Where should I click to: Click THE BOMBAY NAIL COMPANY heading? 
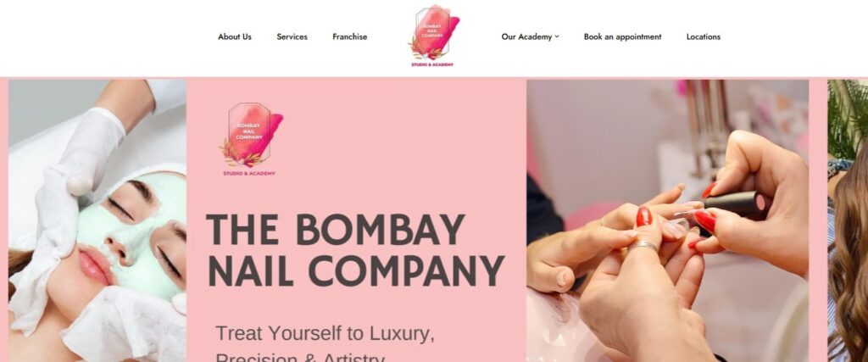355,249
